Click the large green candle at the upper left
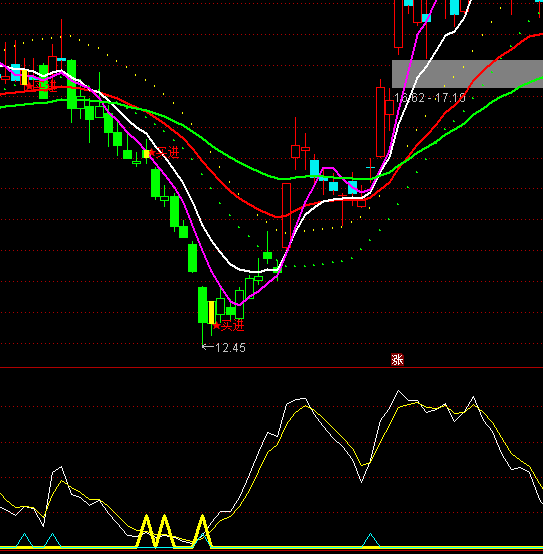Viewport: 543px width, 554px height. [72, 84]
